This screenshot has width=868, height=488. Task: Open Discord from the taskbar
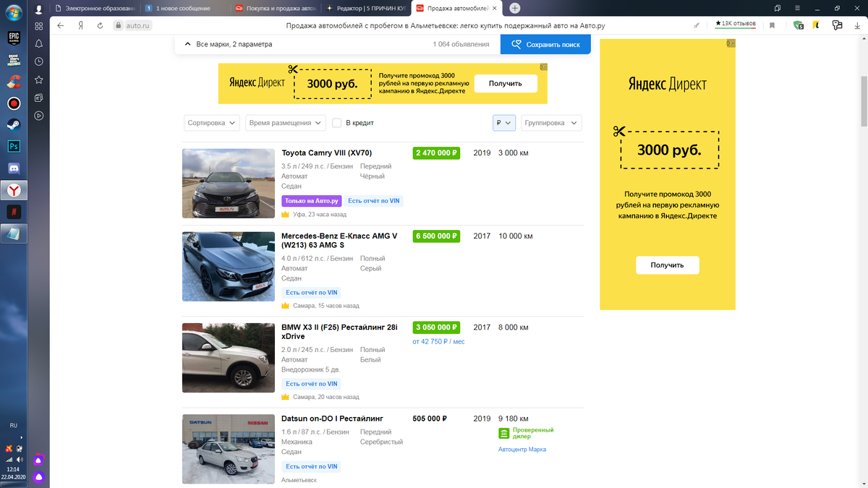14,168
